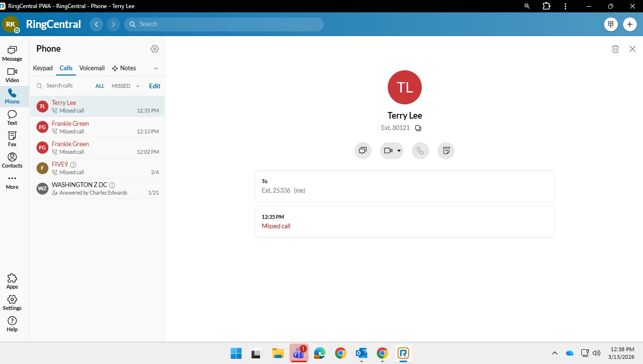Click the RingCentral logo text
Screen dimensions: 643x364
(x=54, y=24)
